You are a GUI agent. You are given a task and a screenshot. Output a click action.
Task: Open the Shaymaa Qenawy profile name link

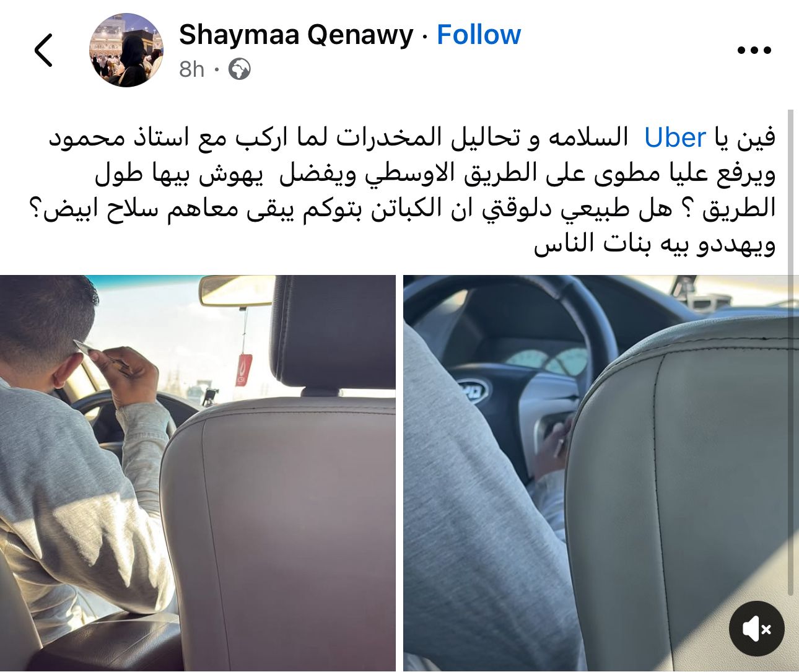(x=296, y=35)
